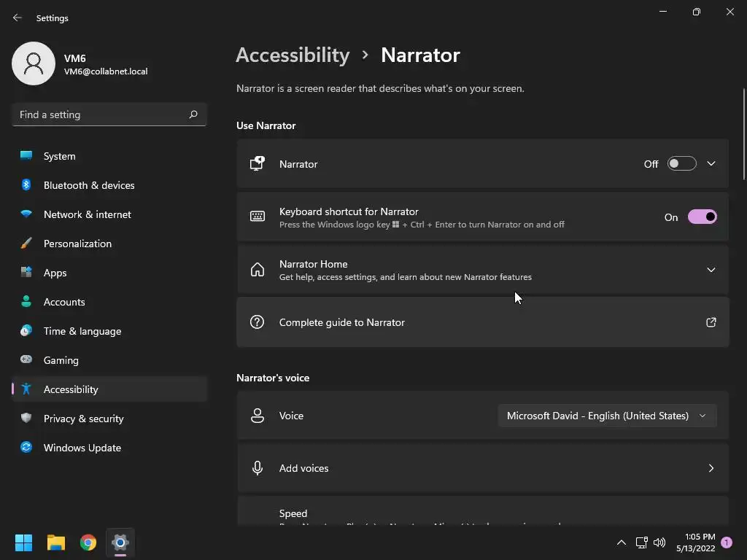Expand the Narrator Home section
This screenshot has width=747, height=560.
[x=711, y=270]
